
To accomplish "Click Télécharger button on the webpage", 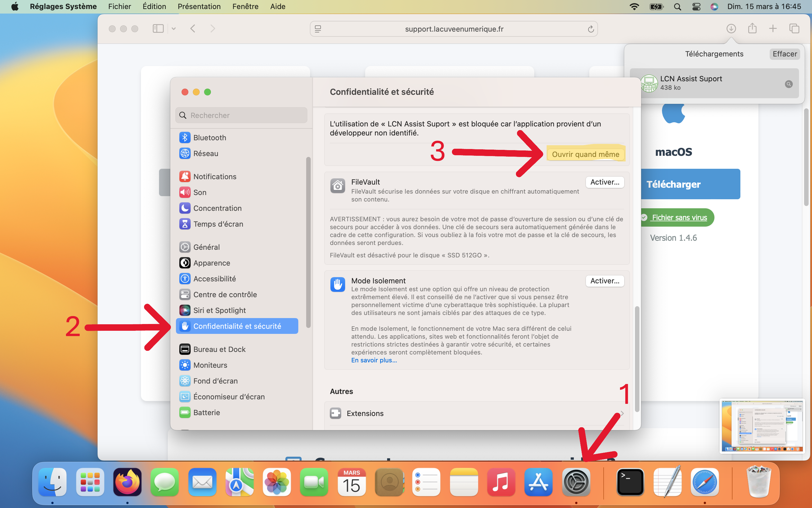I will coord(690,184).
